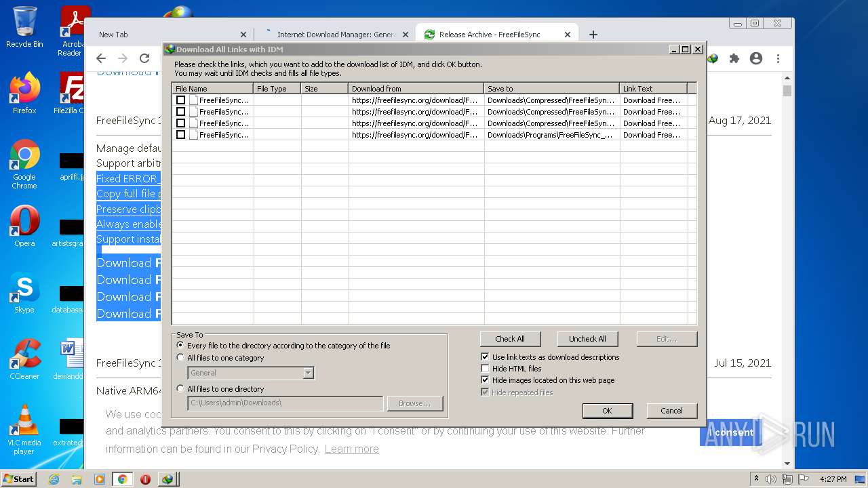The image size is (868, 488).
Task: Toggle Use link texts as download descriptions
Action: click(x=485, y=357)
